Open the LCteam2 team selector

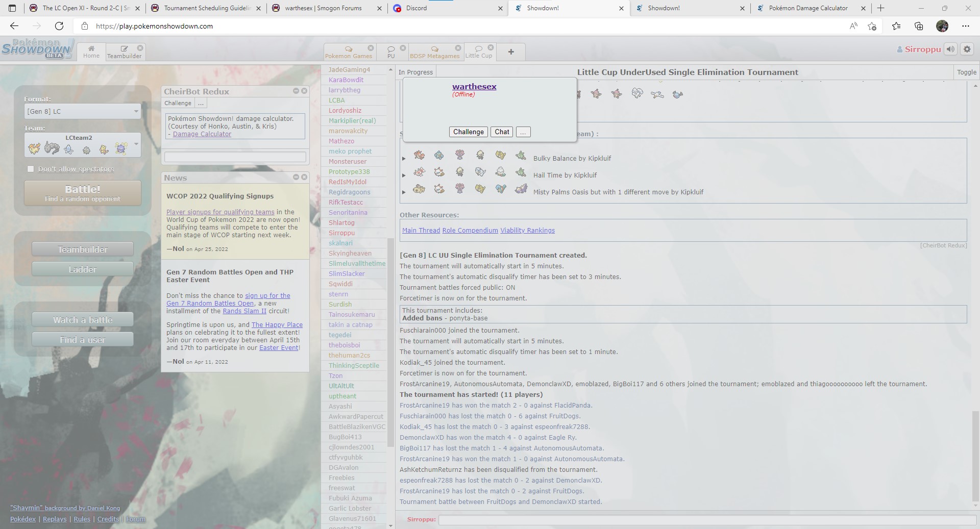click(83, 145)
